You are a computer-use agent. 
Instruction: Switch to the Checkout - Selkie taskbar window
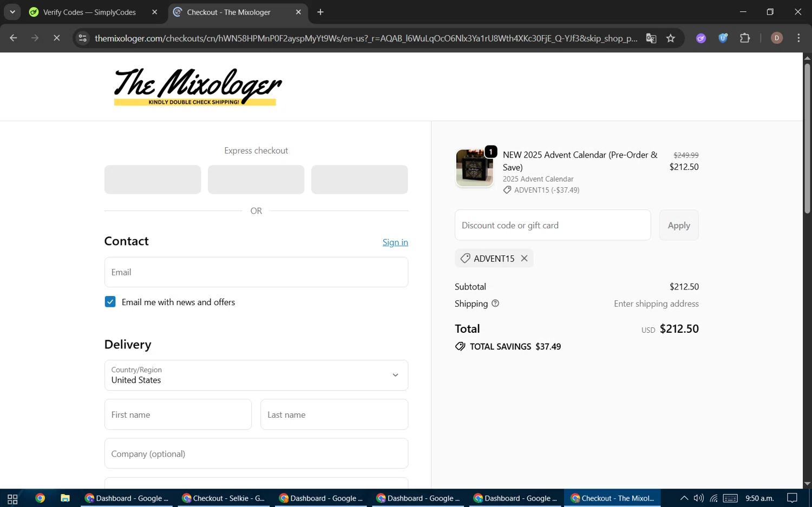224,498
